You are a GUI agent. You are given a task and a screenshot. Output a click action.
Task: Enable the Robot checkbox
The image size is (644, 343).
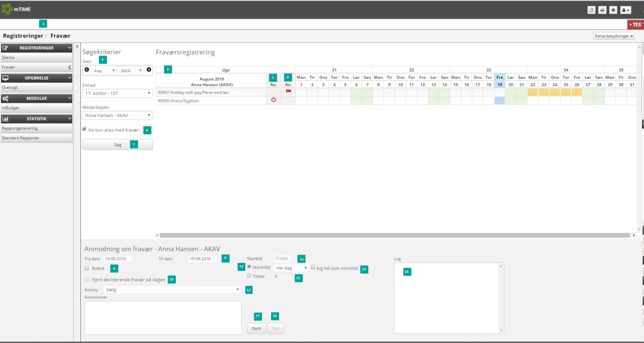point(87,268)
